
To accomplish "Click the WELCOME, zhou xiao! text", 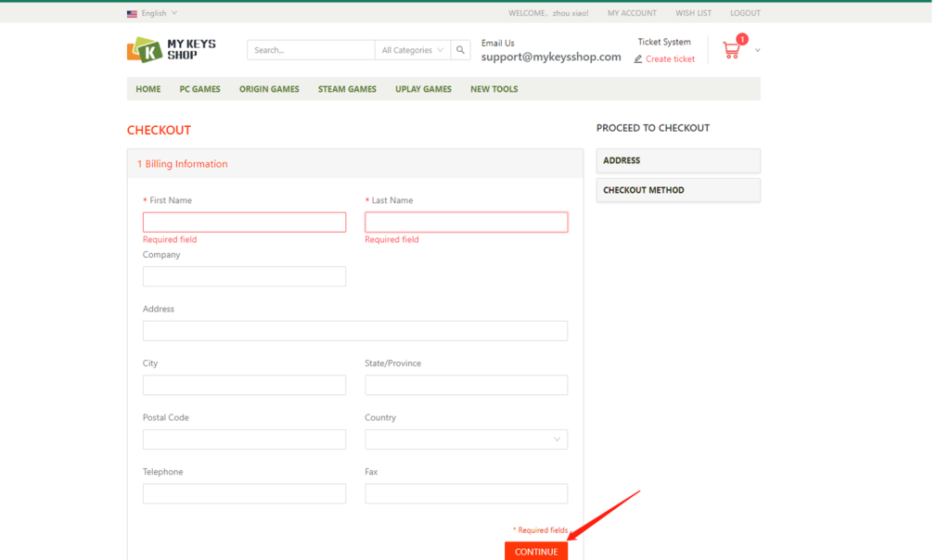I will 548,13.
